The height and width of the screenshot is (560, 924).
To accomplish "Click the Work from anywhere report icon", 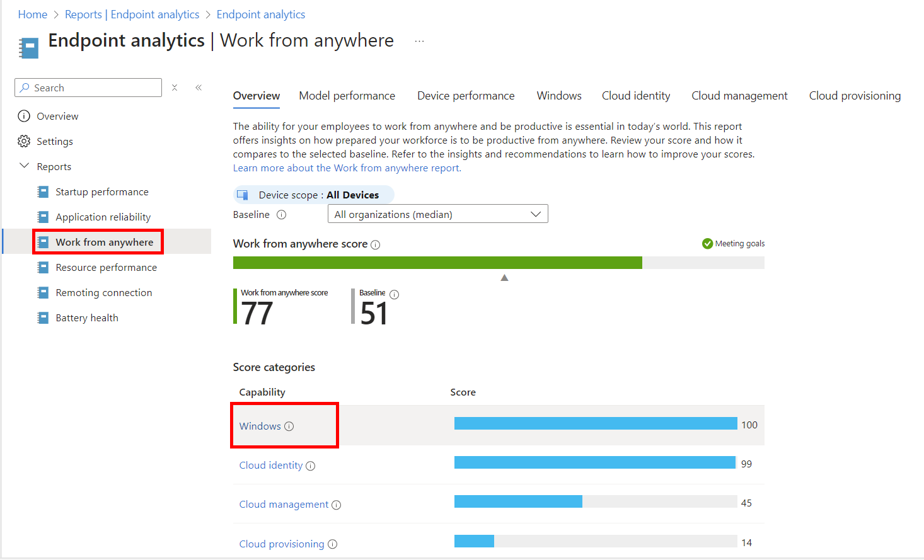I will click(x=43, y=242).
